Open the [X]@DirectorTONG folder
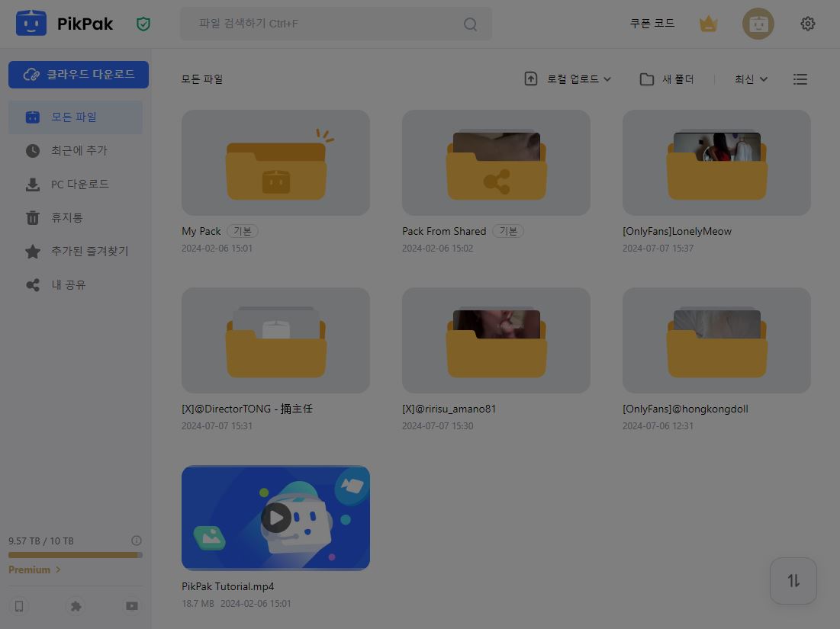The width and height of the screenshot is (840, 629). click(276, 341)
